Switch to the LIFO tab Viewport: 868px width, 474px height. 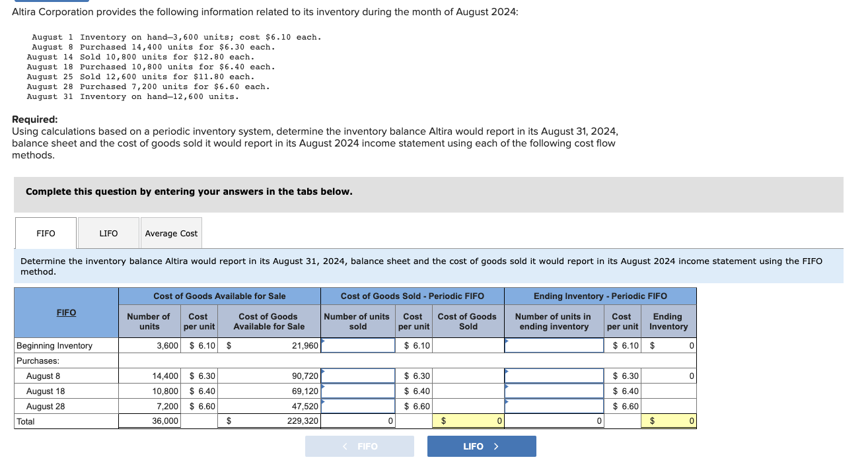(x=108, y=233)
